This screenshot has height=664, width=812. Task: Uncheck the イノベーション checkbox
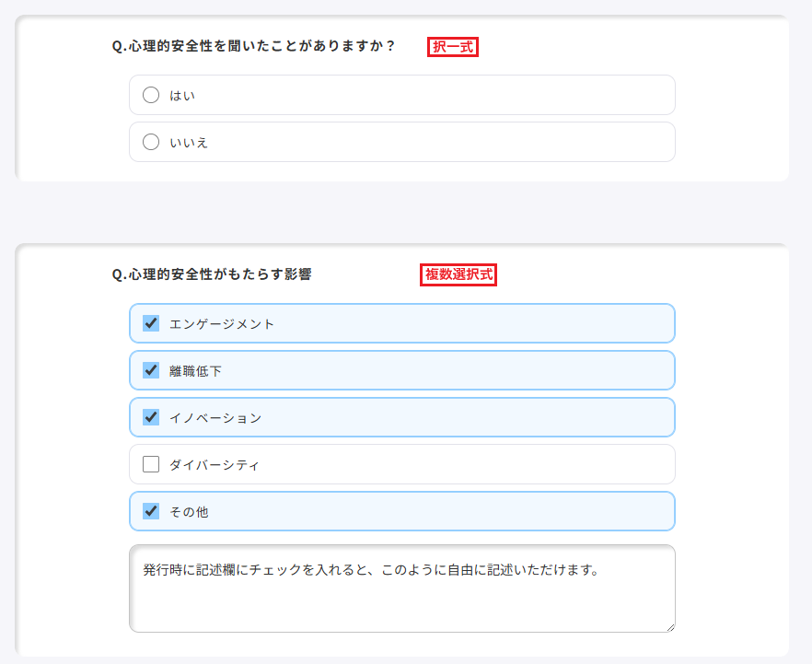click(151, 417)
